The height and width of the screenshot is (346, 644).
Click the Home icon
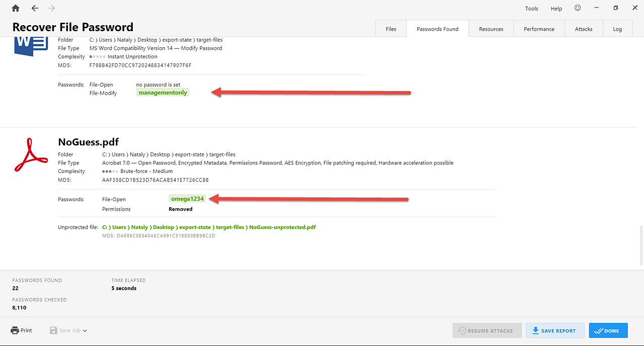tap(16, 8)
